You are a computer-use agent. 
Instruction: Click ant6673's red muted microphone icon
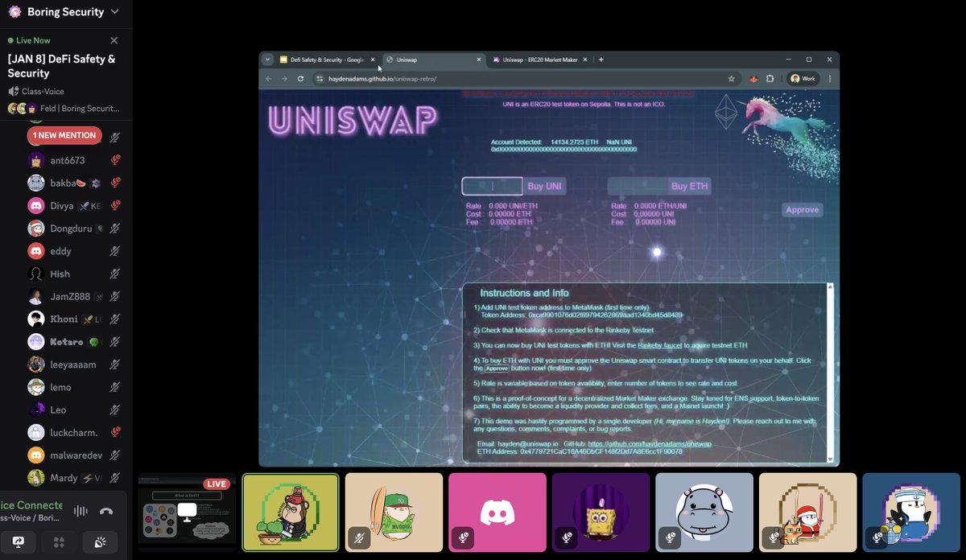point(115,160)
